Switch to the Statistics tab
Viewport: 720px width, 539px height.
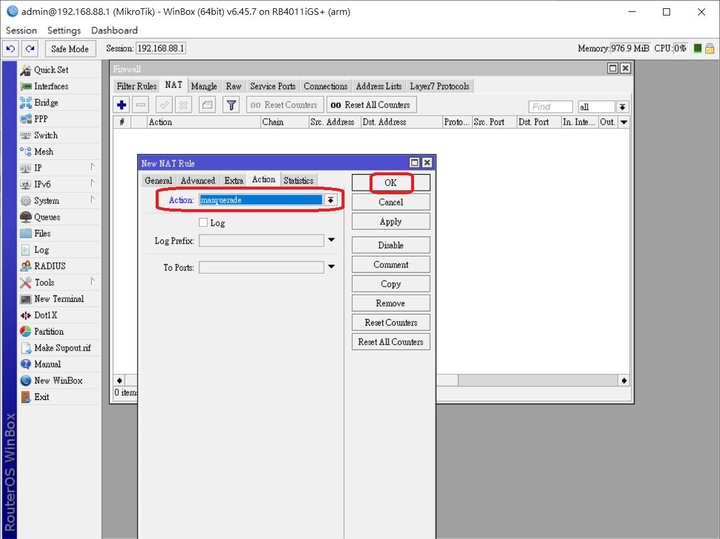click(298, 180)
